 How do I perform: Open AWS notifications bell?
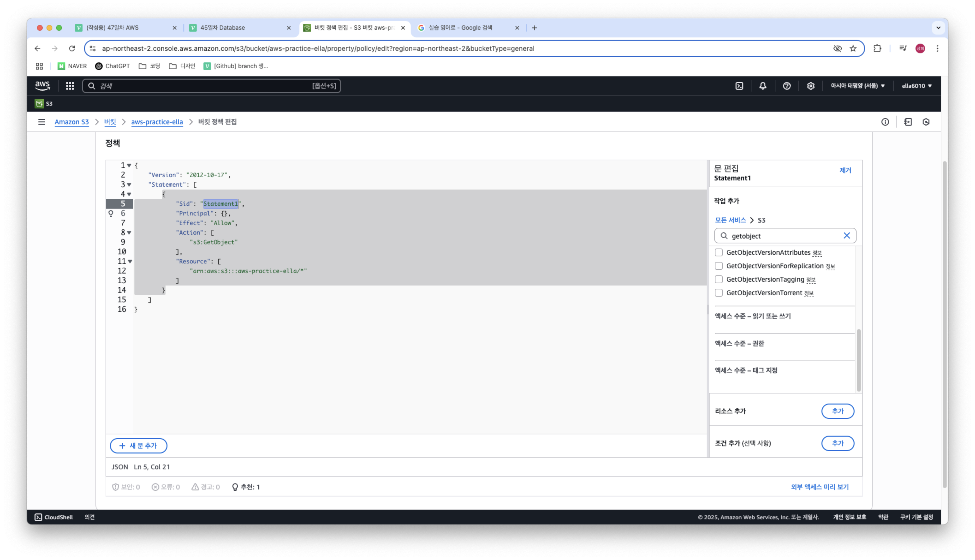click(x=763, y=86)
